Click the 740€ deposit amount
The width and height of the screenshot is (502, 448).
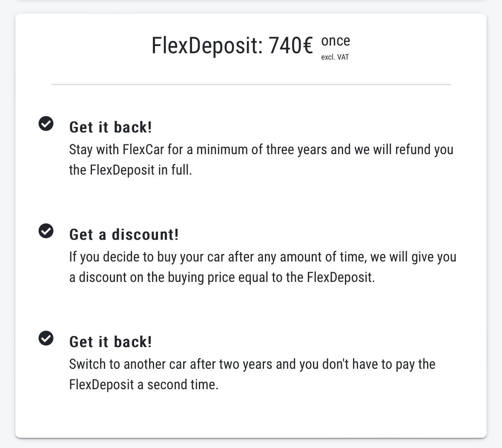[291, 46]
